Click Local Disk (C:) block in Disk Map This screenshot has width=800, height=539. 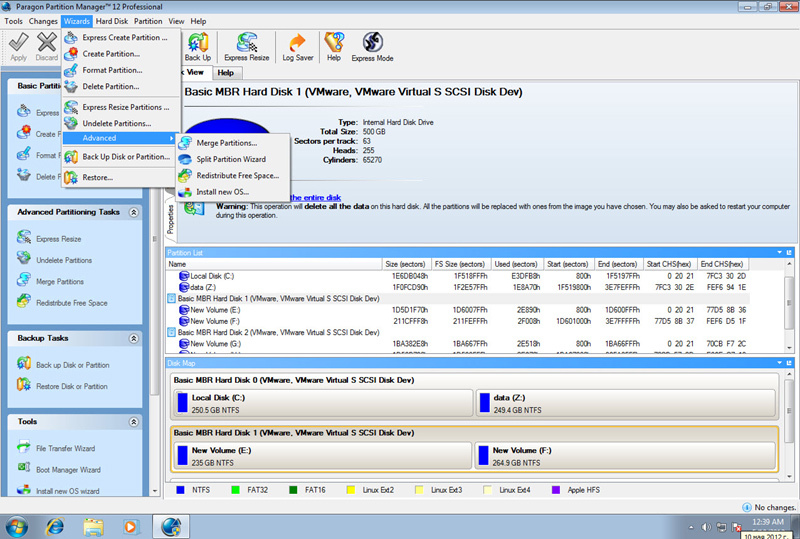pyautogui.click(x=323, y=403)
